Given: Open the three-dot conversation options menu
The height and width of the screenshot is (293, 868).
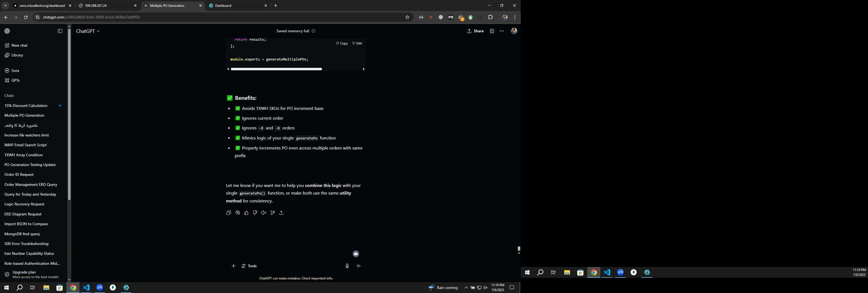Looking at the screenshot, I should coord(502,31).
